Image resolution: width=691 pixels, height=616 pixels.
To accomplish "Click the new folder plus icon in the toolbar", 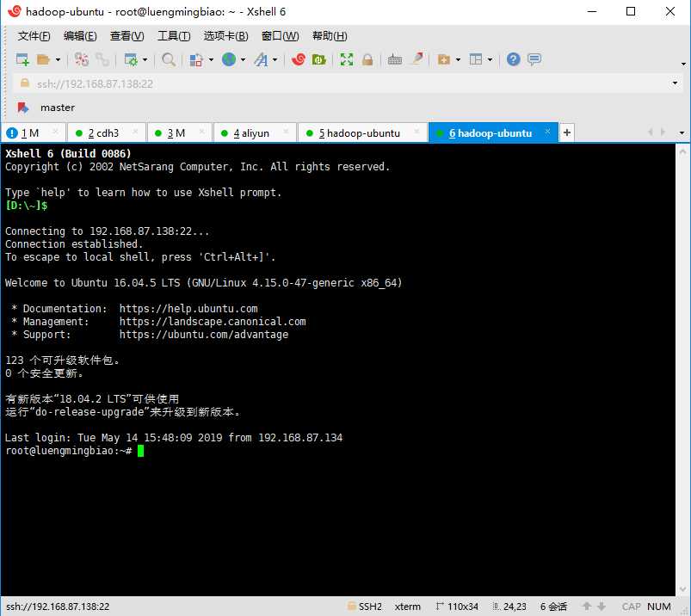I will pos(443,59).
